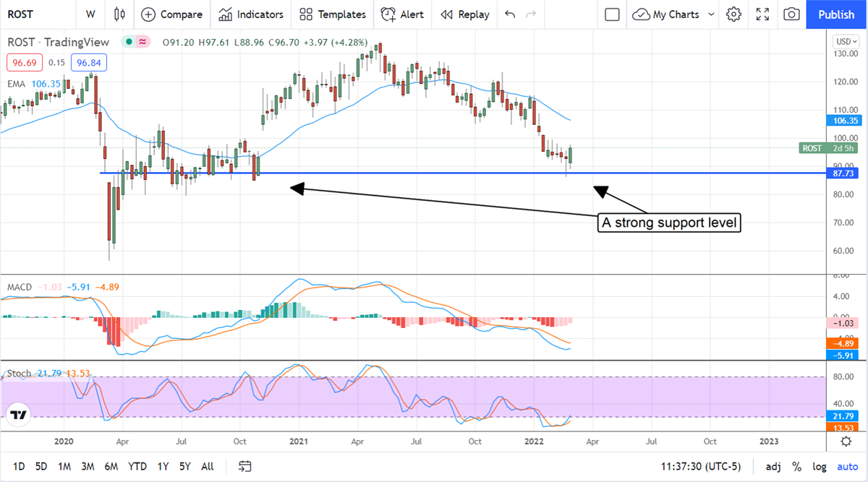Click the Publish button
Viewport: 868px width, 482px height.
835,14
